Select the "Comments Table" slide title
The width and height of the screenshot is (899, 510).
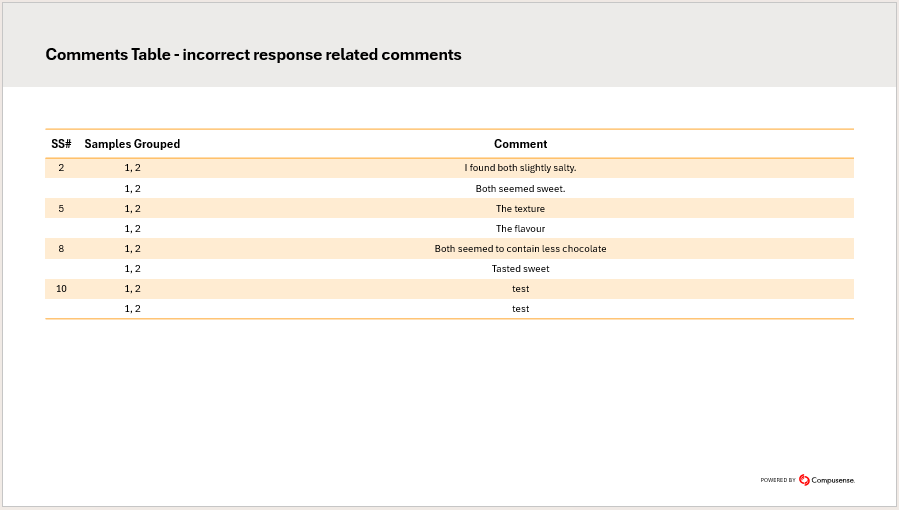[x=253, y=55]
